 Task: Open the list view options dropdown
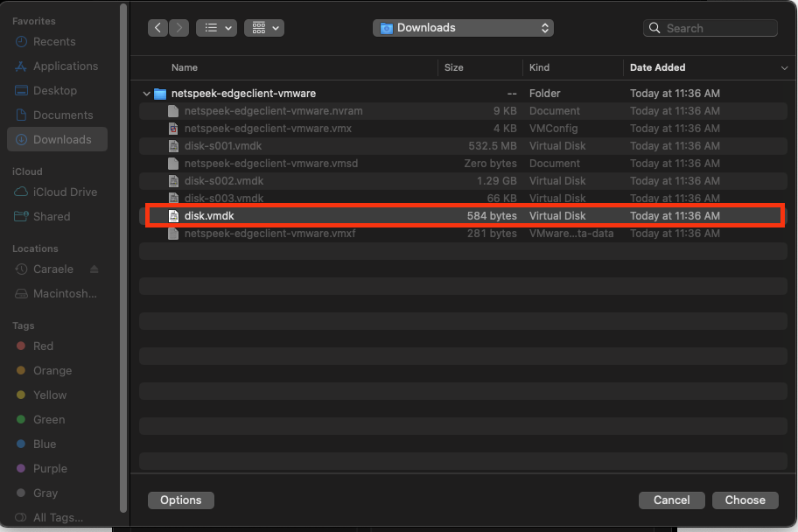[x=216, y=28]
